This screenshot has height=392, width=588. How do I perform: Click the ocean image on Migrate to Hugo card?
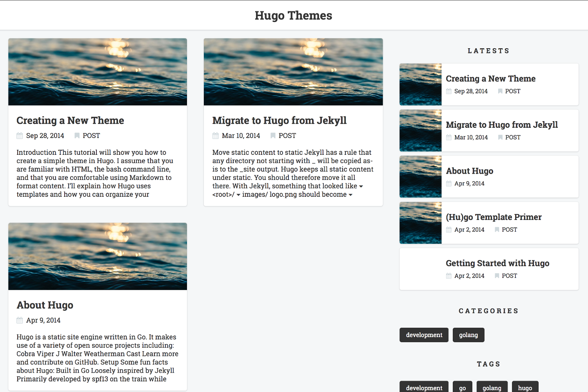[293, 72]
